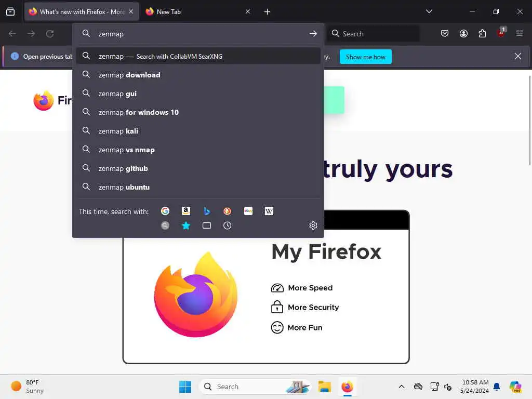Viewport: 532px width, 399px height.
Task: Open the Pocket save icon
Action: click(x=445, y=34)
